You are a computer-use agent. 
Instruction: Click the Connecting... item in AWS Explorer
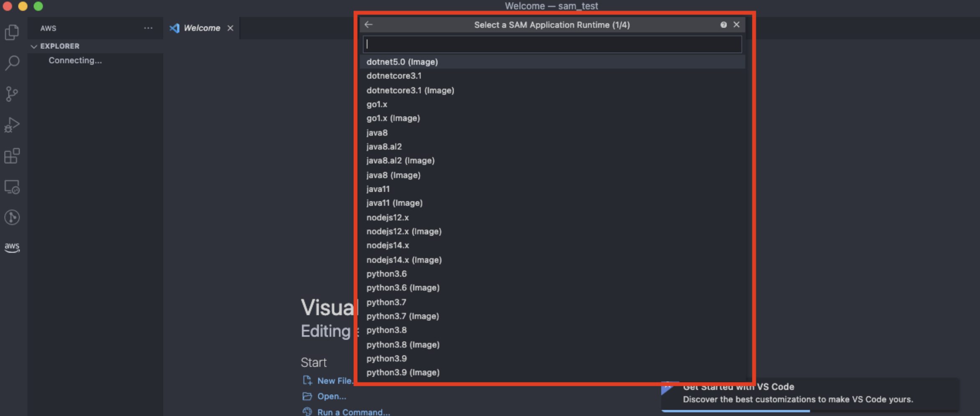coord(75,61)
